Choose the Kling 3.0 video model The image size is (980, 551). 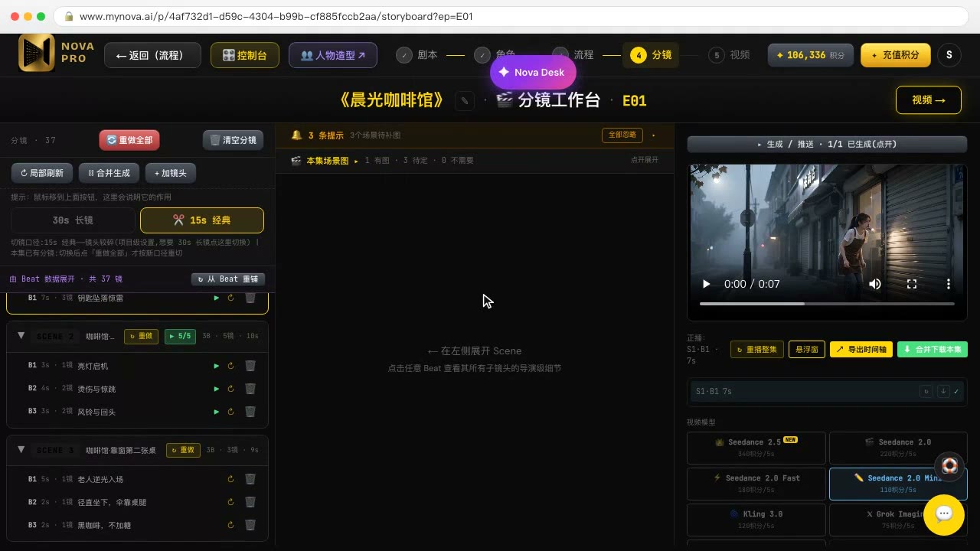click(x=756, y=520)
